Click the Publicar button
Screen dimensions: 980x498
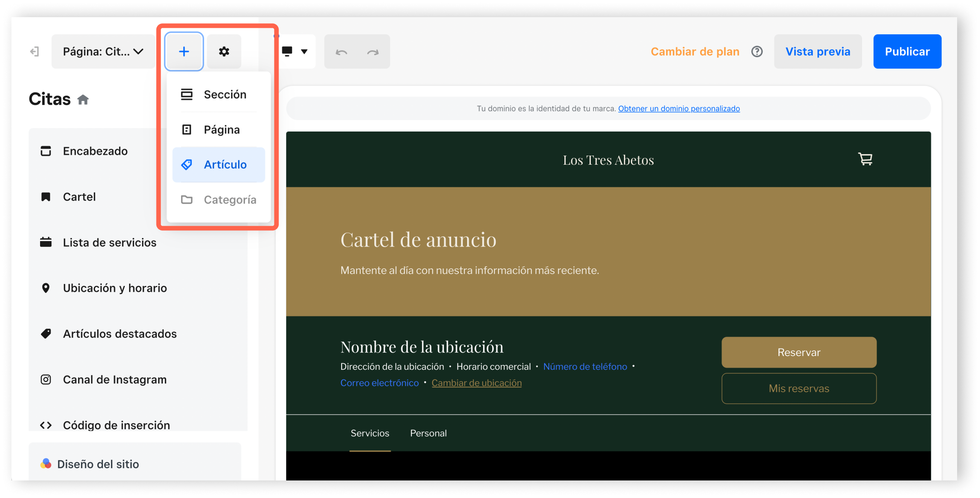coord(907,51)
